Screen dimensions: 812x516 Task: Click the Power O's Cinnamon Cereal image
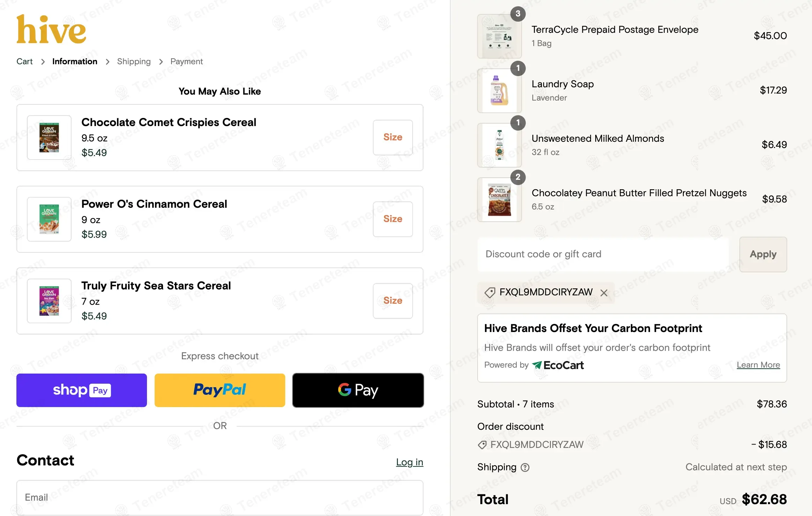click(49, 219)
